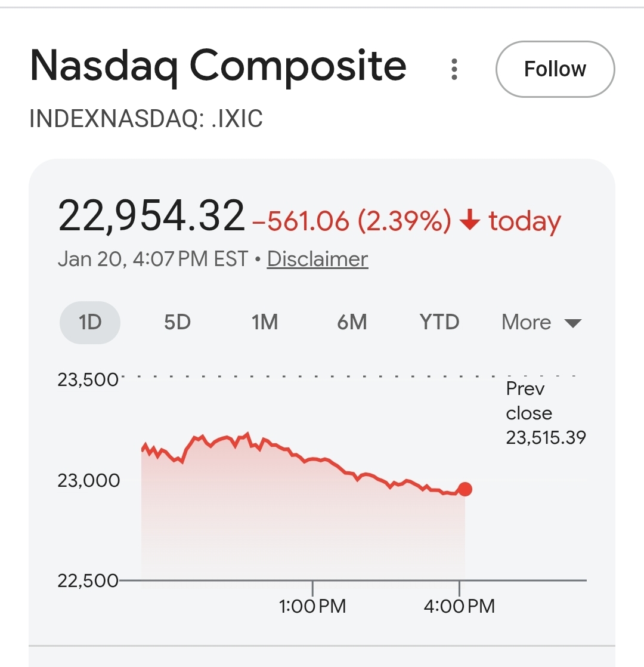The width and height of the screenshot is (644, 667).
Task: Open the Disclaimer link
Action: point(317,259)
